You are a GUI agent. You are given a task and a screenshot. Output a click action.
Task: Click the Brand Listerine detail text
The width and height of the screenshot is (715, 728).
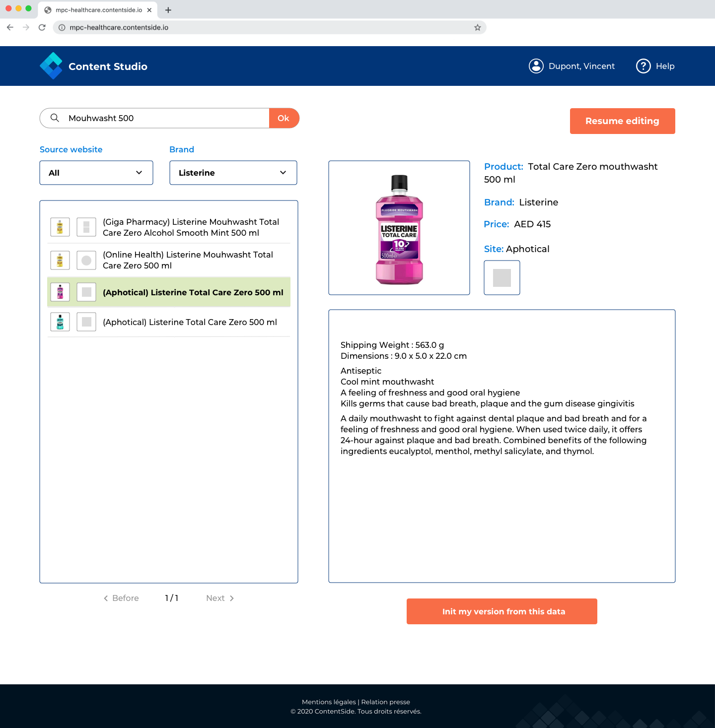pyautogui.click(x=521, y=202)
